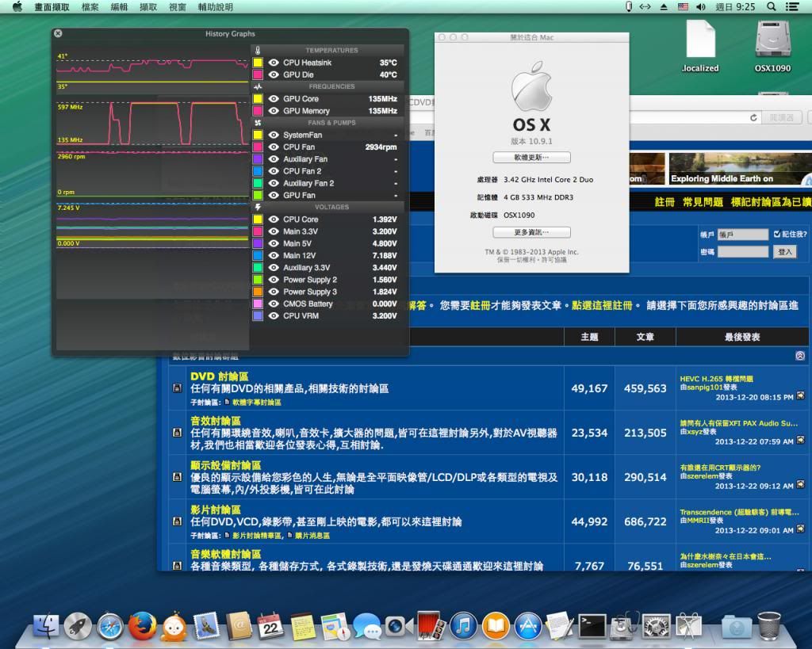Open the 輔助說明 menu
The width and height of the screenshot is (812, 649).
(x=216, y=6)
